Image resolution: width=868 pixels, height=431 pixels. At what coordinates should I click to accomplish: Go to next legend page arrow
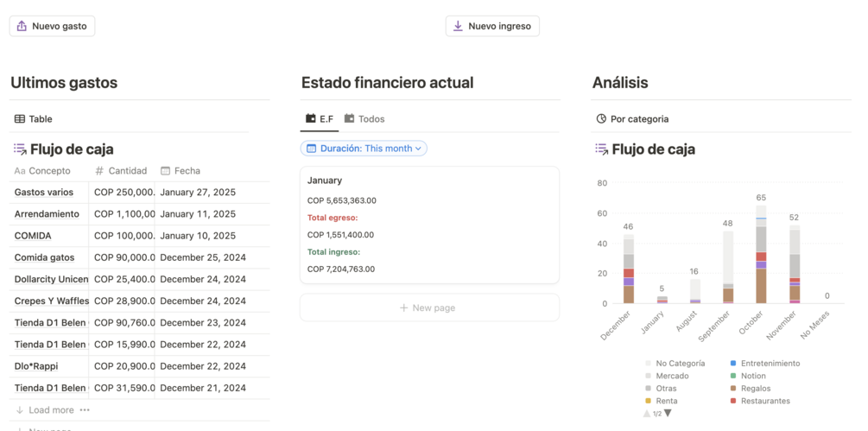668,414
